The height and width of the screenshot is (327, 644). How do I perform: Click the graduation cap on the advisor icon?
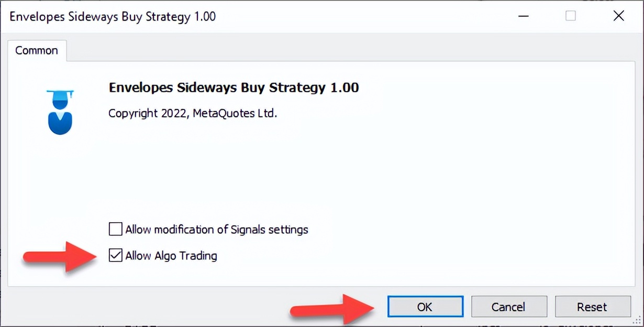[60, 95]
